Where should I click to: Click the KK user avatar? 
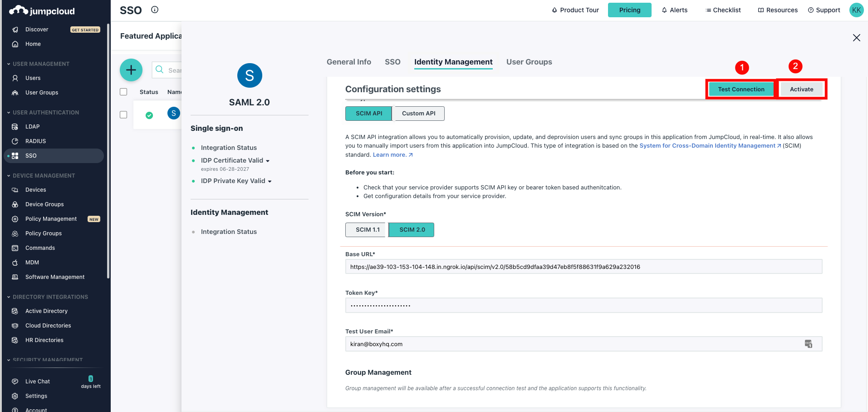[856, 10]
